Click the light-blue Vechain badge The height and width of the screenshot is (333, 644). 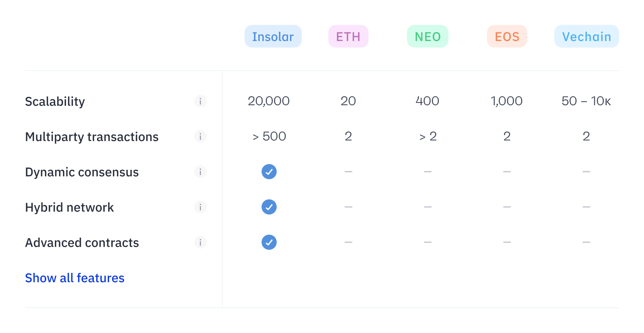coord(586,36)
